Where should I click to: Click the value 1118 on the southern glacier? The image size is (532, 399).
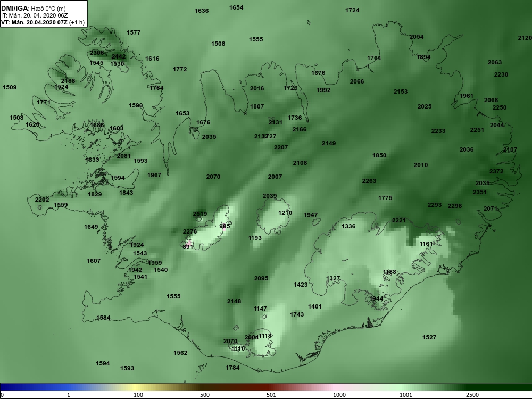click(265, 336)
